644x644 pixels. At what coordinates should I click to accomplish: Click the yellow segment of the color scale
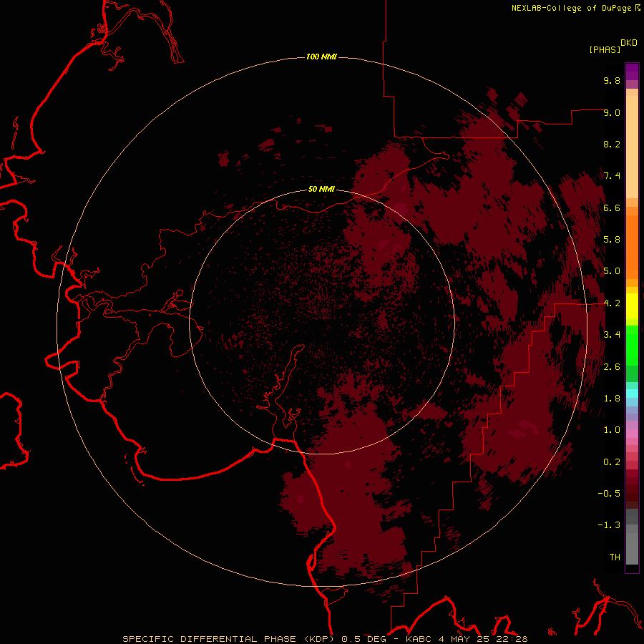tap(632, 306)
